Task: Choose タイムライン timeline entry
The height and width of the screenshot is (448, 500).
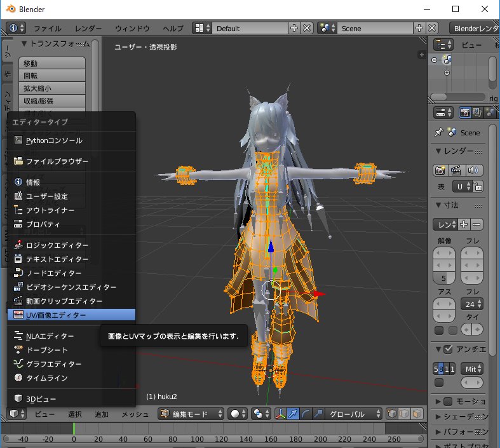Action: click(71, 378)
